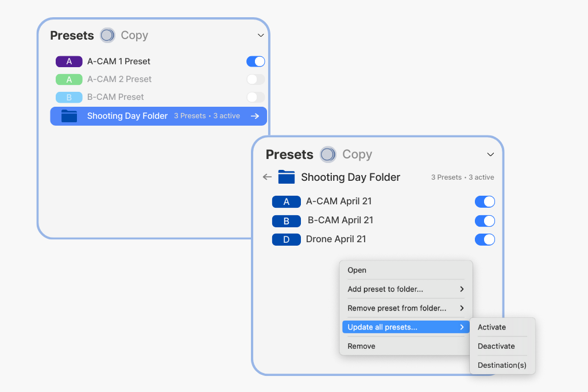Click the light blue B badge for B-CAM Preset

(69, 97)
